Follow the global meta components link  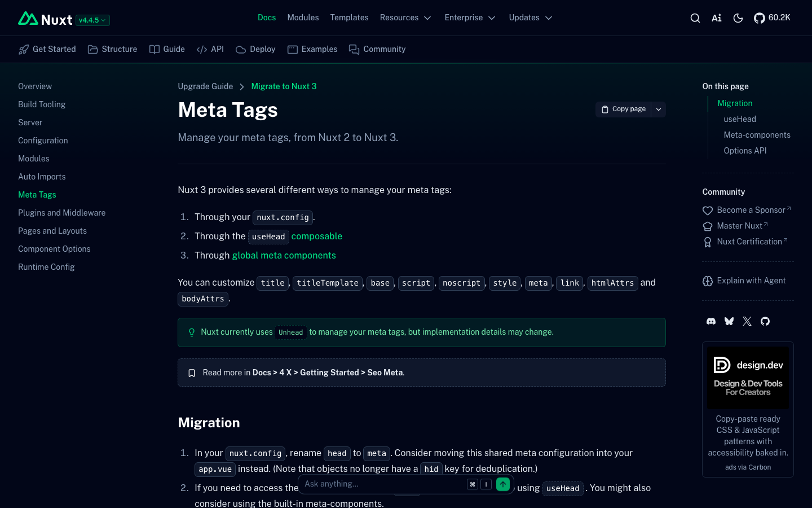284,256
